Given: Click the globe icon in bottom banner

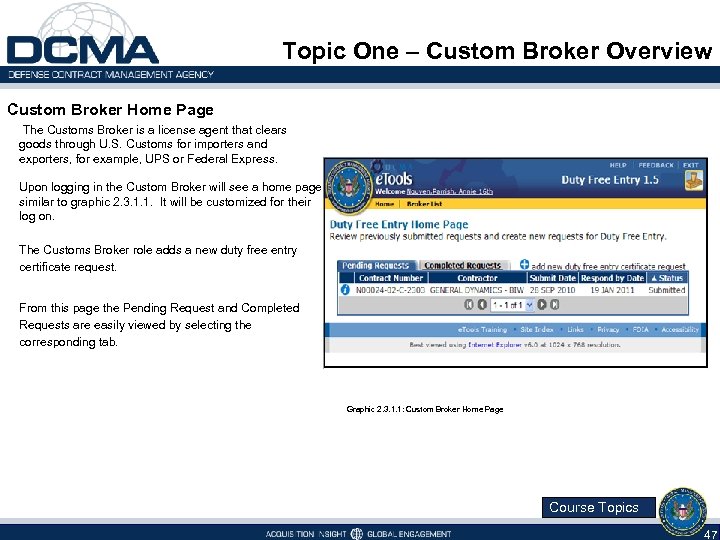Looking at the screenshot, I should (x=356, y=534).
